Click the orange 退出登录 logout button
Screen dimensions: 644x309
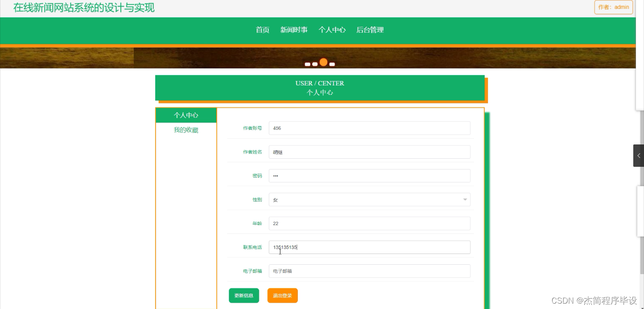[x=282, y=295]
